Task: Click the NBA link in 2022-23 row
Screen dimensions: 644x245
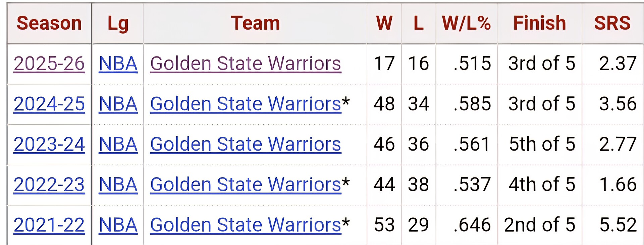Action: tap(118, 185)
